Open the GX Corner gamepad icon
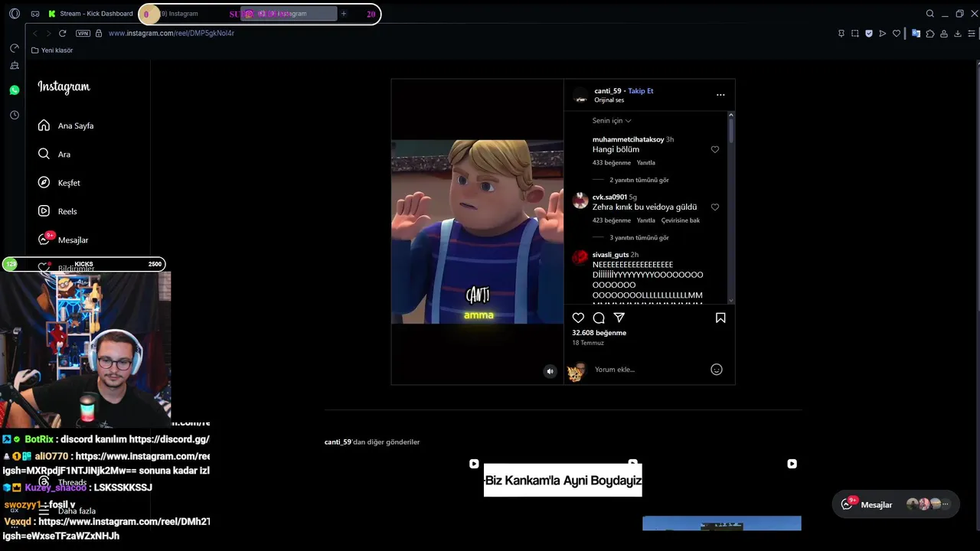 35,14
